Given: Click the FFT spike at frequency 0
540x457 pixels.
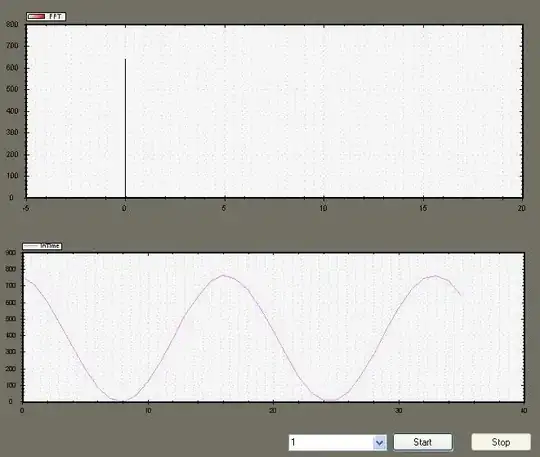Looking at the screenshot, I should point(125,128).
